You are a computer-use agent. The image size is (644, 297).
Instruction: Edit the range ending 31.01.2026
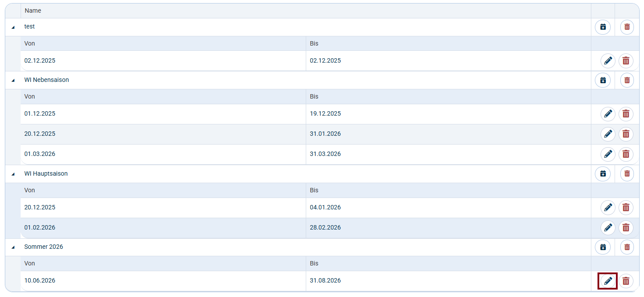point(608,134)
